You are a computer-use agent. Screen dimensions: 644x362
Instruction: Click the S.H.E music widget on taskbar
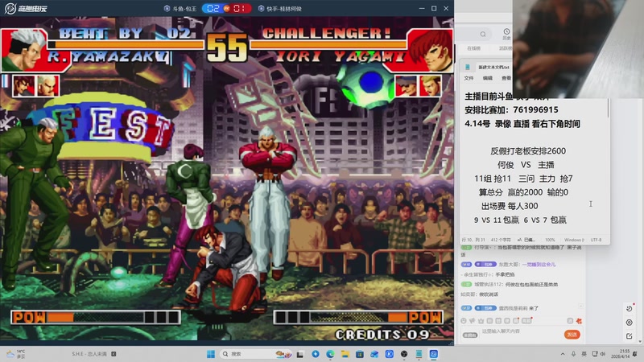[x=94, y=354]
